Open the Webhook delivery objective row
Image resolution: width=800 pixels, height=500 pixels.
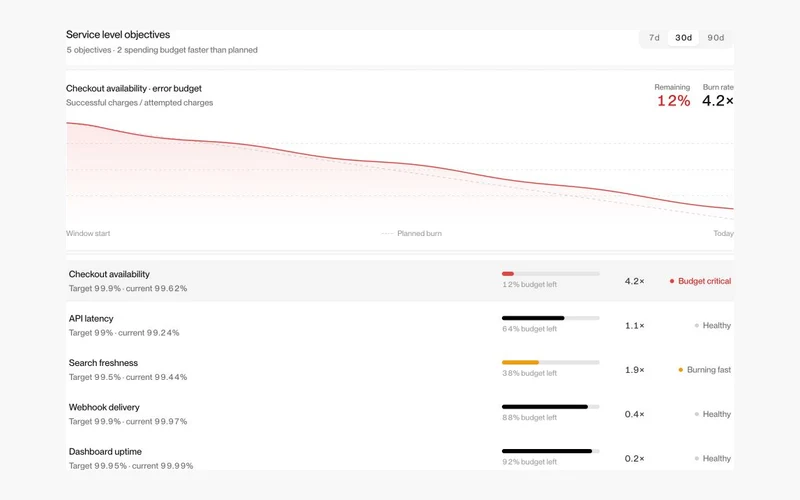click(x=399, y=414)
